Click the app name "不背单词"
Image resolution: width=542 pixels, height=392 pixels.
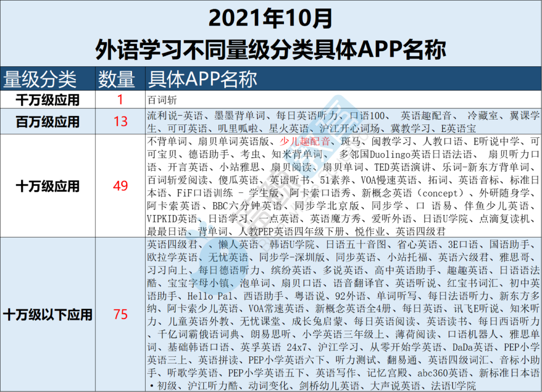coord(167,142)
